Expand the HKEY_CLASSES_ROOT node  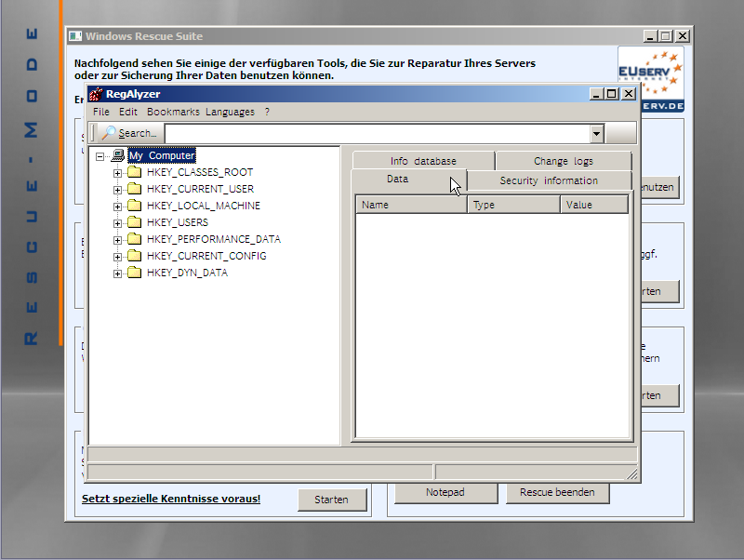pos(117,173)
